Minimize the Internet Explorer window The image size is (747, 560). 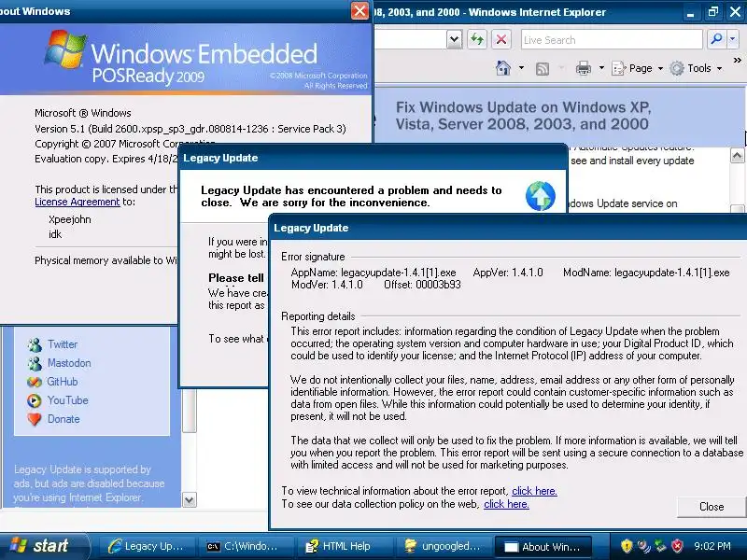pos(691,12)
